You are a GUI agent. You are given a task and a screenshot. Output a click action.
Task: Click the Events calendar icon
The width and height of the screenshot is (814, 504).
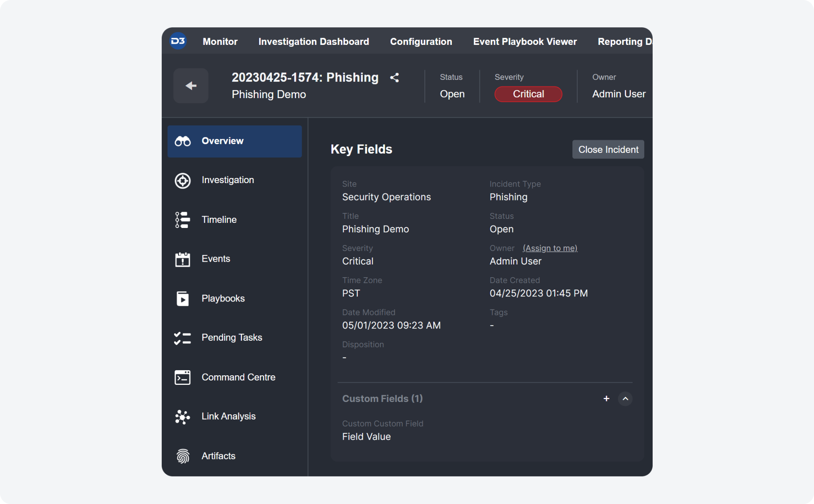point(183,259)
